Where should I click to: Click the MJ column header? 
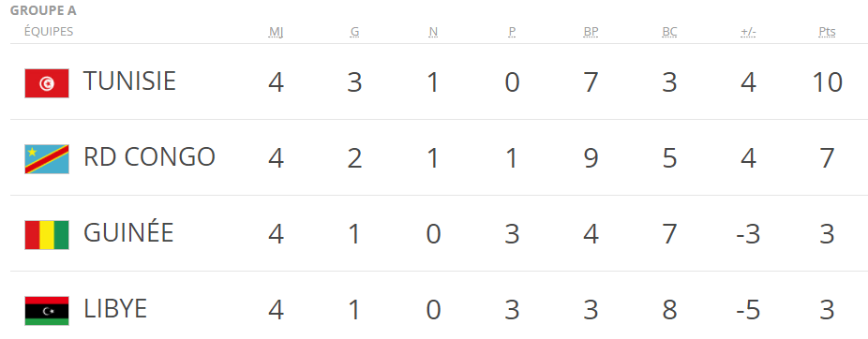pyautogui.click(x=276, y=32)
